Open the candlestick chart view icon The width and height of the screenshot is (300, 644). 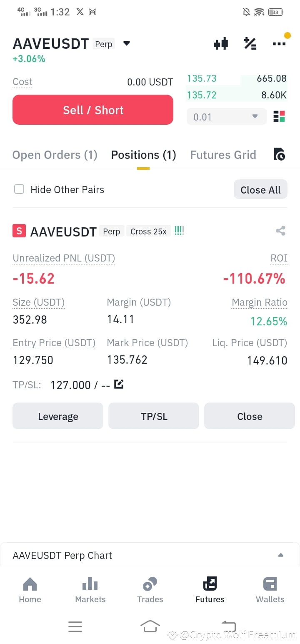221,43
